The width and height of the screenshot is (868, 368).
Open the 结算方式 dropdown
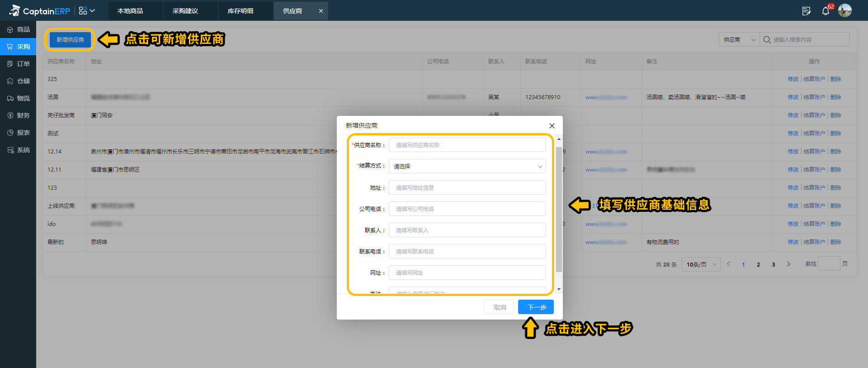[x=467, y=166]
